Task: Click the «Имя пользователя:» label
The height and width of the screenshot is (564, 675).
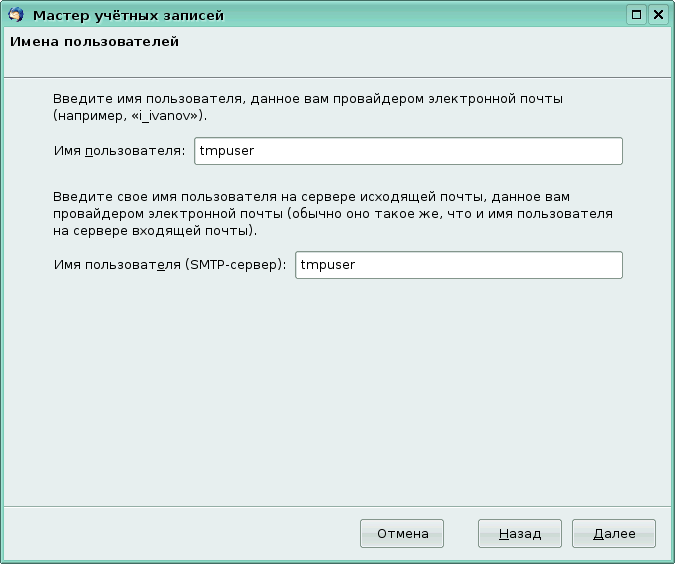Action: [119, 151]
